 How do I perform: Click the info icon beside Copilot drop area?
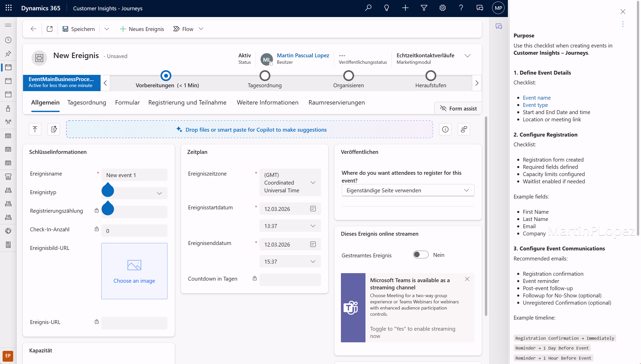tap(445, 129)
